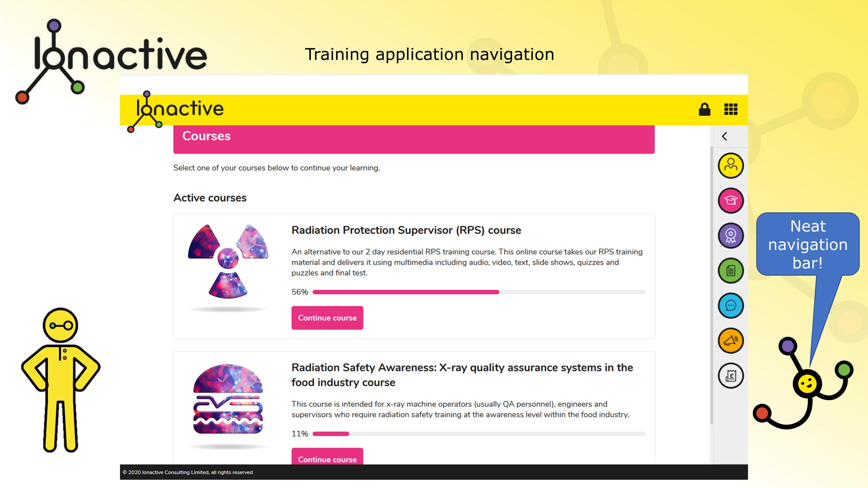Continue the X-ray quality assurance course

pyautogui.click(x=327, y=456)
